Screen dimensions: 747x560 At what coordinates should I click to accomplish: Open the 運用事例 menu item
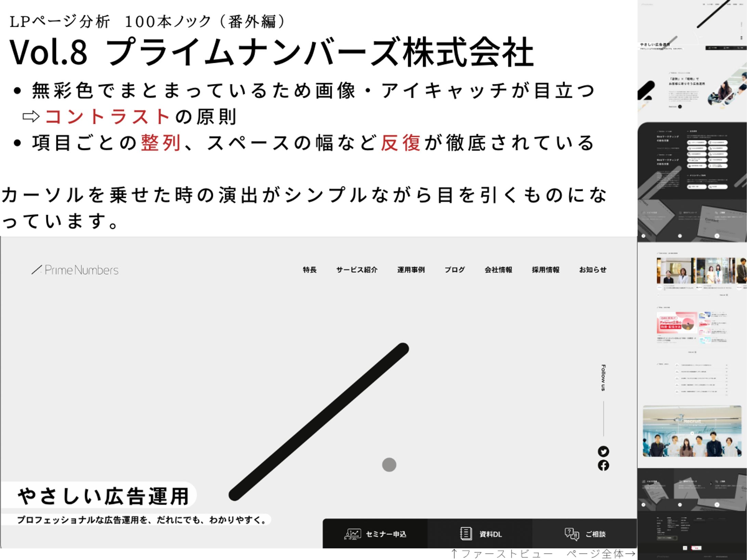pyautogui.click(x=411, y=270)
